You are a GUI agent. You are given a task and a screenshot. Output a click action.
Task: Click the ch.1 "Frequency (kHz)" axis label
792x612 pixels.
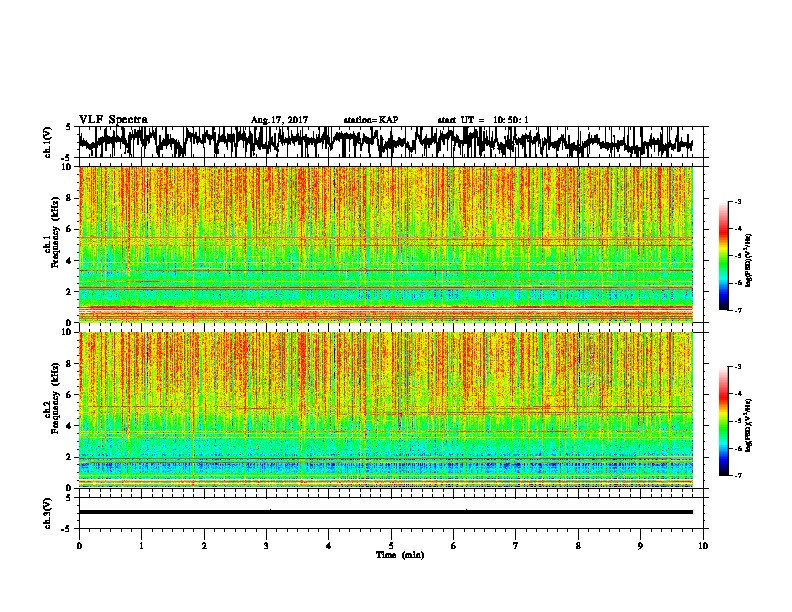54,232
